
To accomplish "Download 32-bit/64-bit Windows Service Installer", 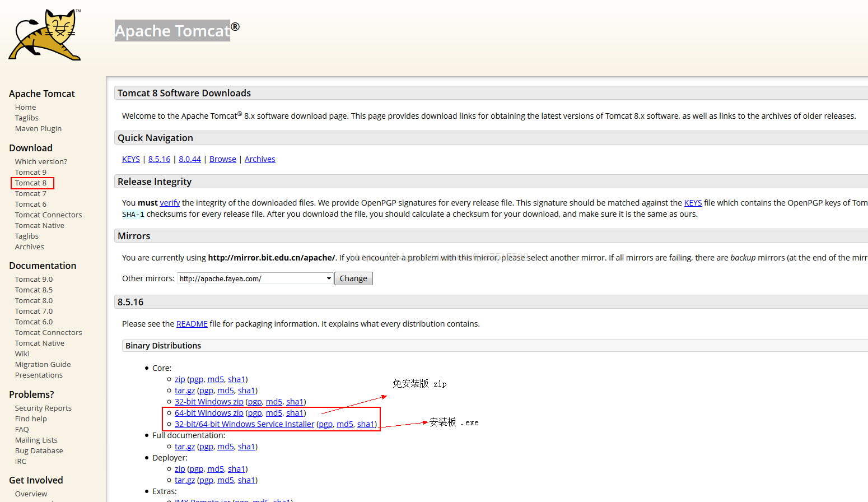I will [244, 424].
